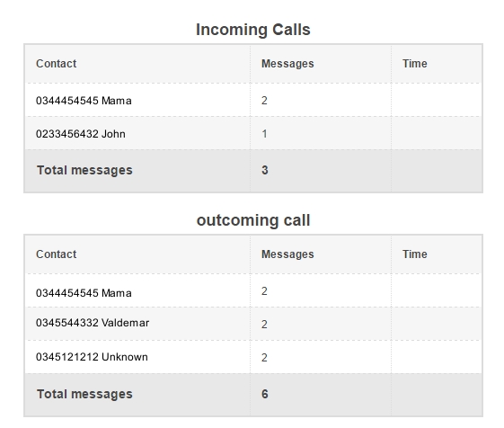Click John's message count of 1
The width and height of the screenshot is (504, 428).
[x=264, y=134]
